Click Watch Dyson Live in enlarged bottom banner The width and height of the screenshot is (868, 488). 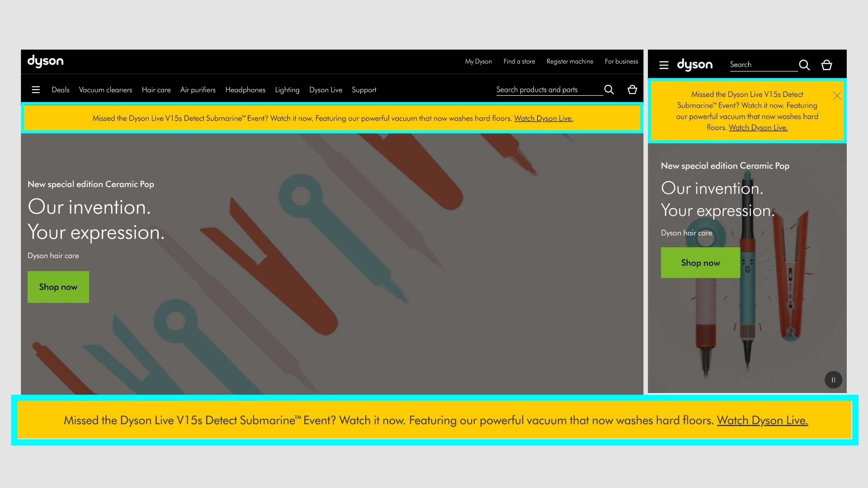(762, 420)
